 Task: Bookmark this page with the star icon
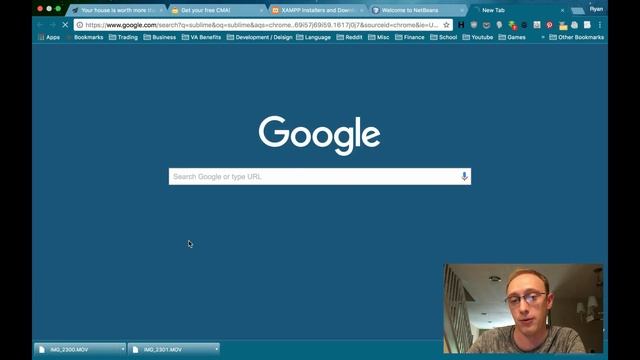tap(446, 25)
